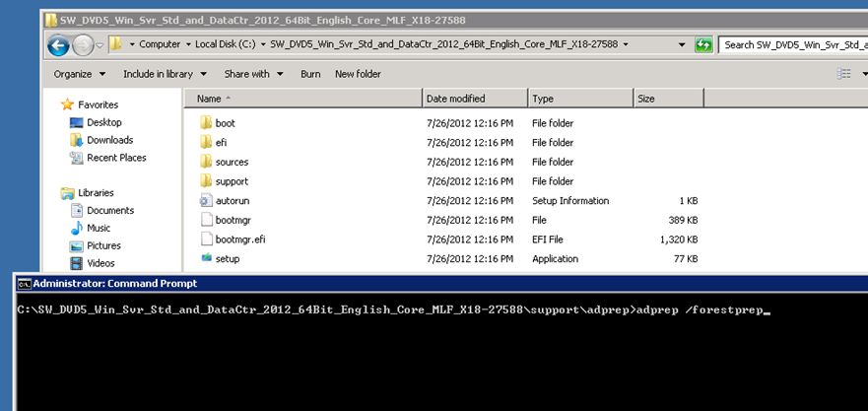The image size is (868, 411).
Task: Click Computer in the address breadcrumb
Action: pos(160,44)
